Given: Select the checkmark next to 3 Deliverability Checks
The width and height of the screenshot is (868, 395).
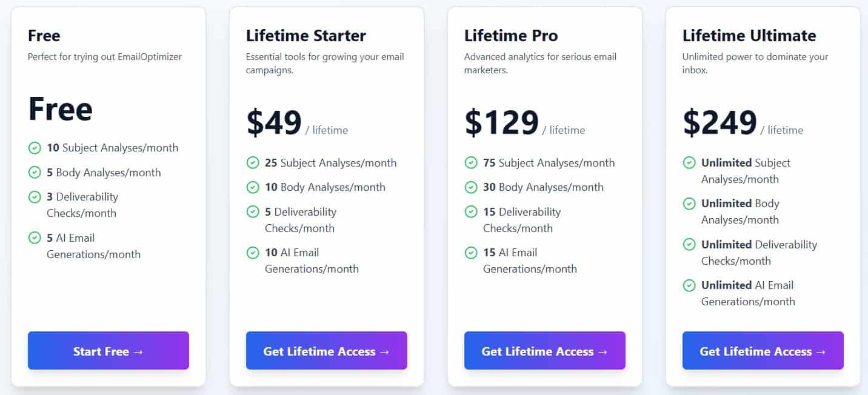Looking at the screenshot, I should 35,197.
